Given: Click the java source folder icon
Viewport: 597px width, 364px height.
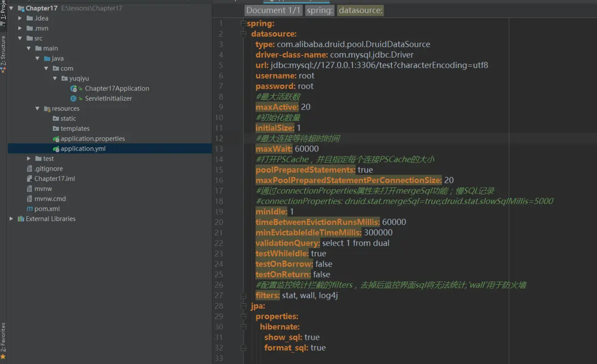Looking at the screenshot, I should 47,58.
